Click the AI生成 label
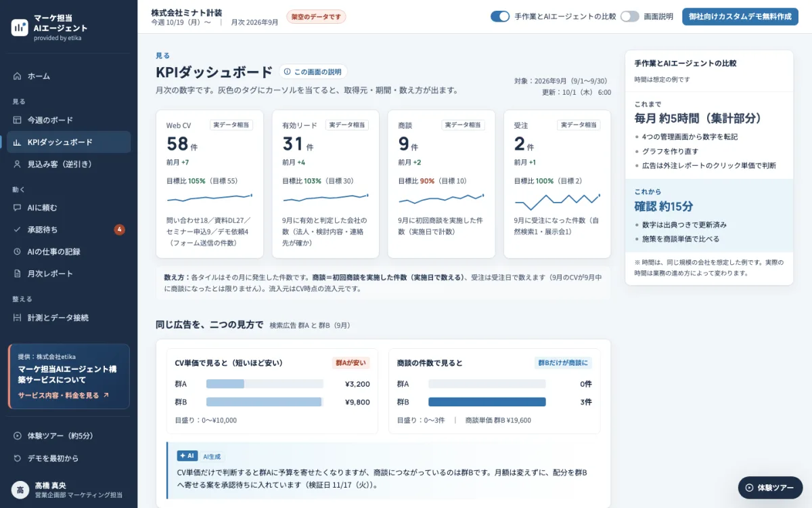 click(x=212, y=457)
